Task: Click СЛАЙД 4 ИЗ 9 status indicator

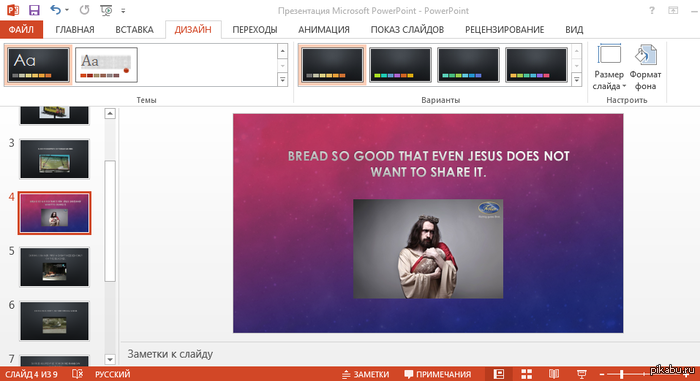Action: pyautogui.click(x=31, y=374)
